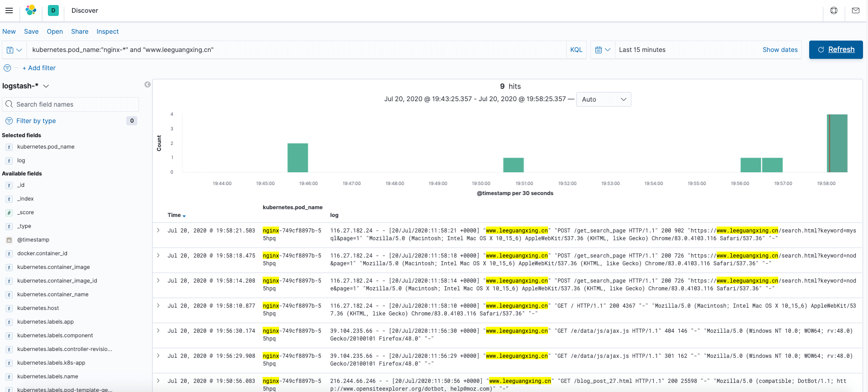
Task: Click the Refresh button
Action: [836, 50]
